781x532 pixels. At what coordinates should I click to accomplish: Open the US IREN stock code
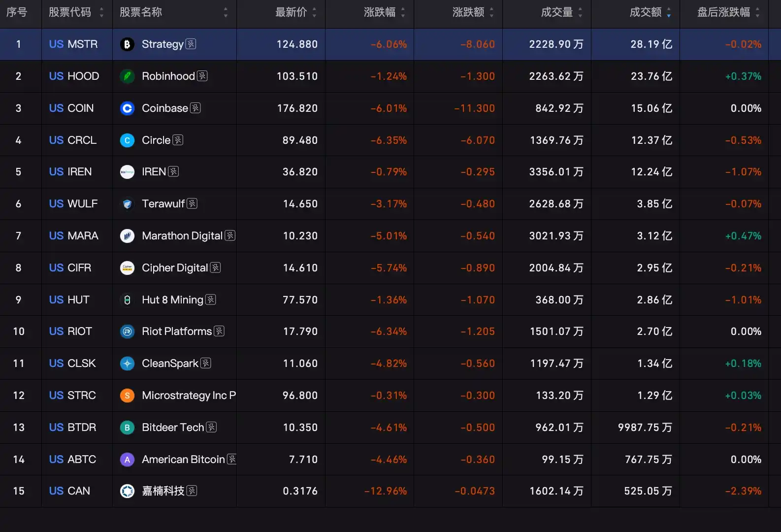pos(70,172)
